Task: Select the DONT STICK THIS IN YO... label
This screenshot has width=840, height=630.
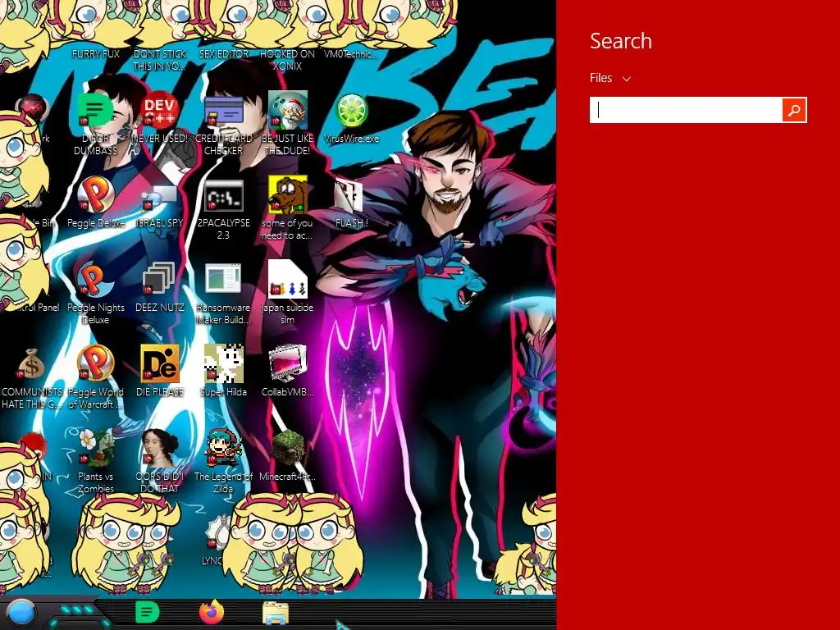Action: [159, 60]
